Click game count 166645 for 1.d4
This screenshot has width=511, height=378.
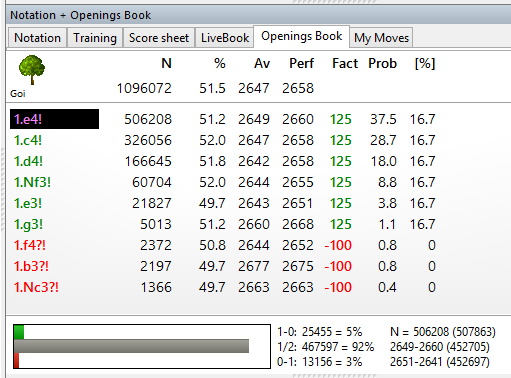[148, 161]
